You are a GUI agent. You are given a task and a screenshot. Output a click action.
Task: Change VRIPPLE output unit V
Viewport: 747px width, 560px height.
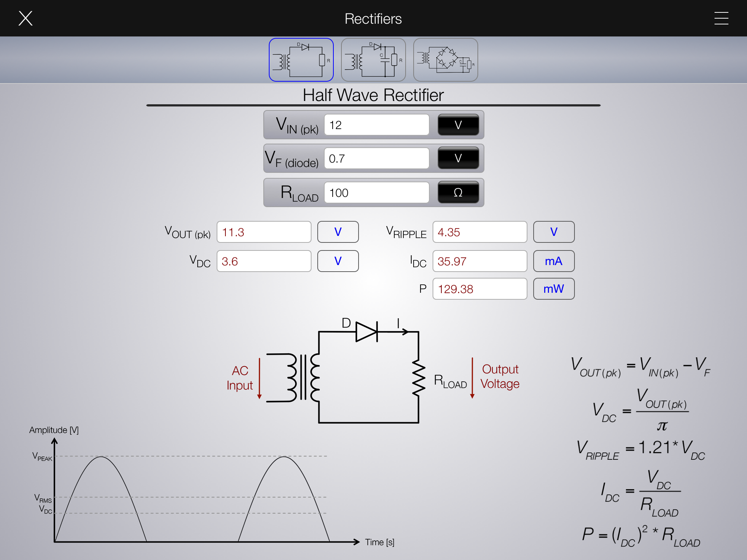tap(554, 232)
